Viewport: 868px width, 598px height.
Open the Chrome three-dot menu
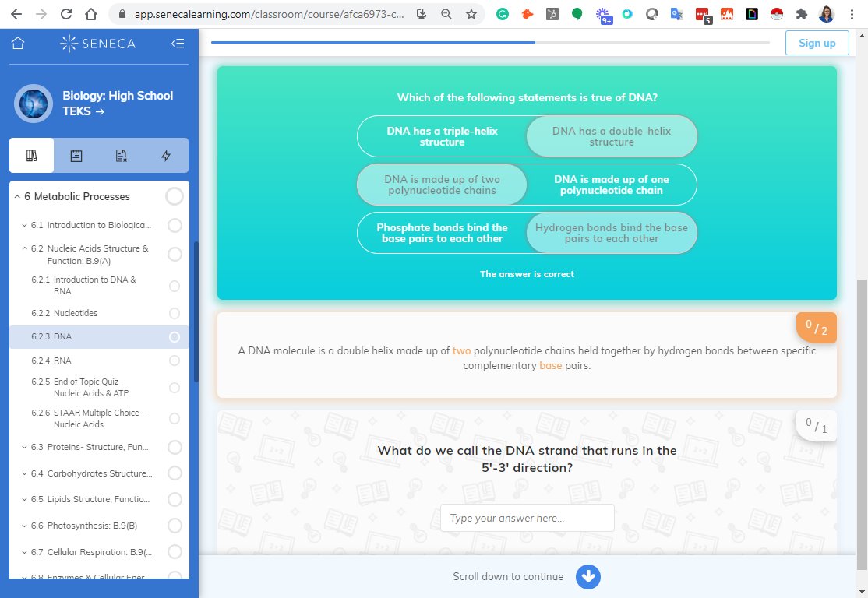pyautogui.click(x=852, y=14)
